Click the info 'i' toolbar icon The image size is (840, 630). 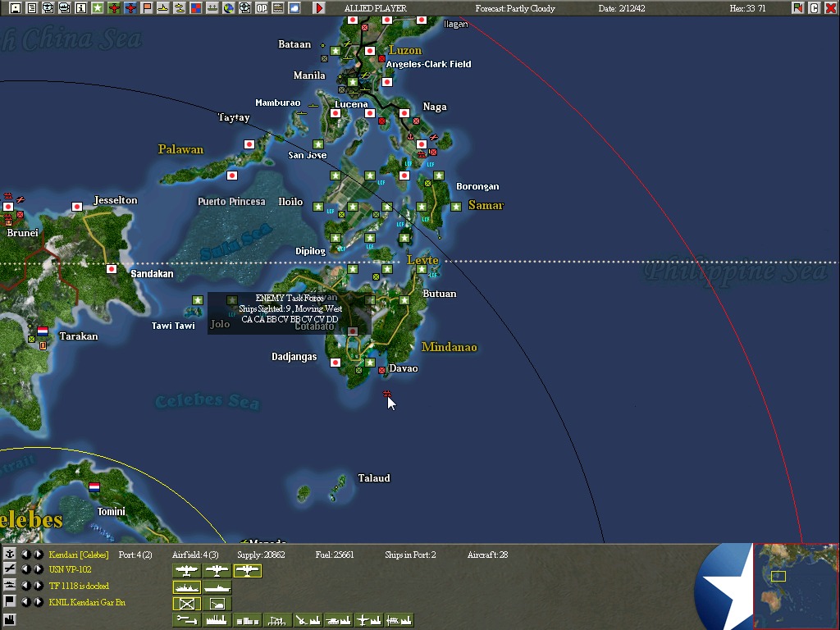(x=81, y=8)
